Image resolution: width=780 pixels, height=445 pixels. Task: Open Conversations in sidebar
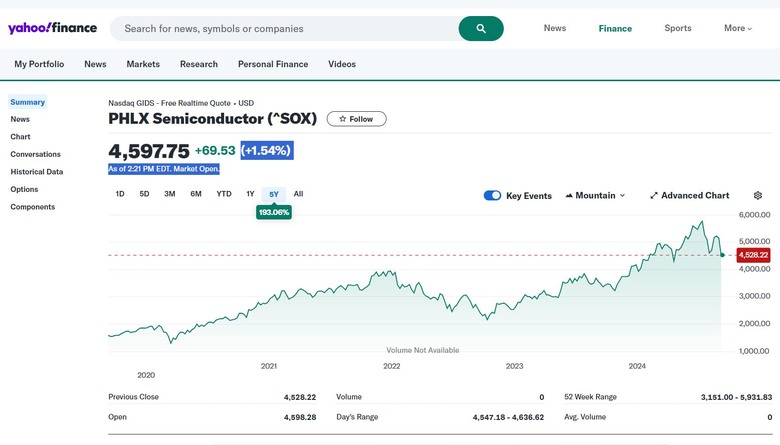pyautogui.click(x=35, y=154)
